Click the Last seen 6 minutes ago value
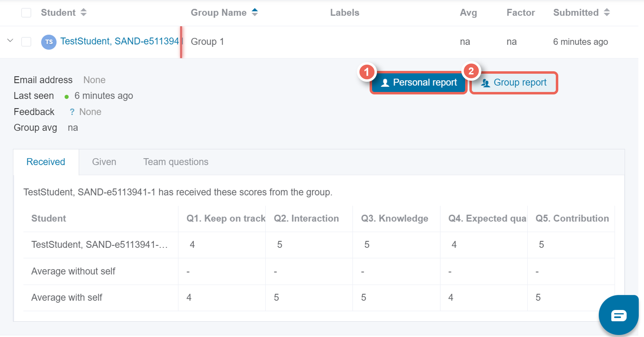Viewport: 644px width, 337px height. [x=104, y=96]
